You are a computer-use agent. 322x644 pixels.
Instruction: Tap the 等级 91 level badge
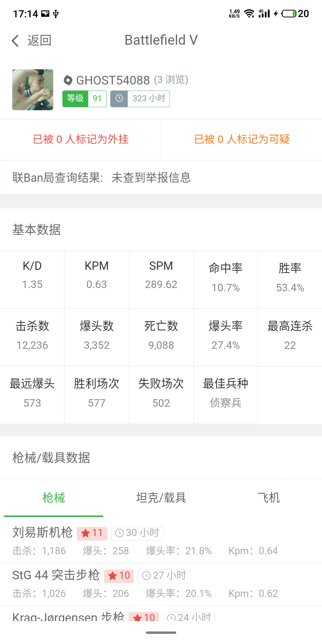tap(85, 99)
